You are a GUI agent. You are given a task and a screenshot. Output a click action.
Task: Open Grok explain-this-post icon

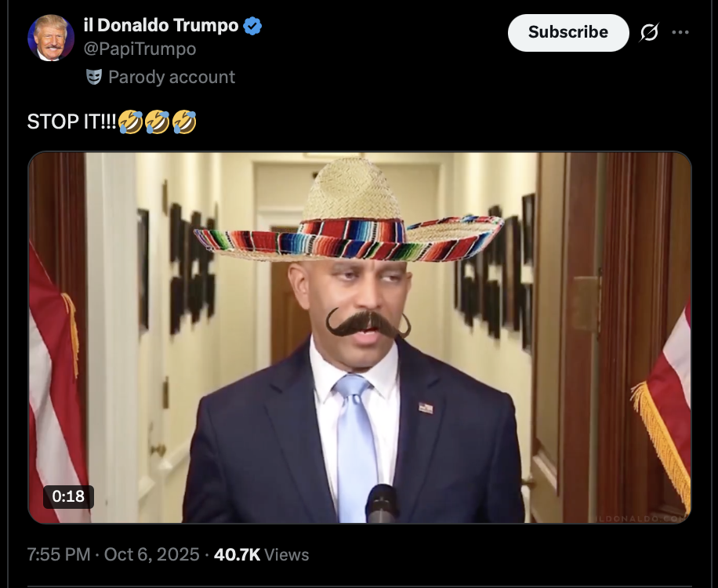(649, 32)
